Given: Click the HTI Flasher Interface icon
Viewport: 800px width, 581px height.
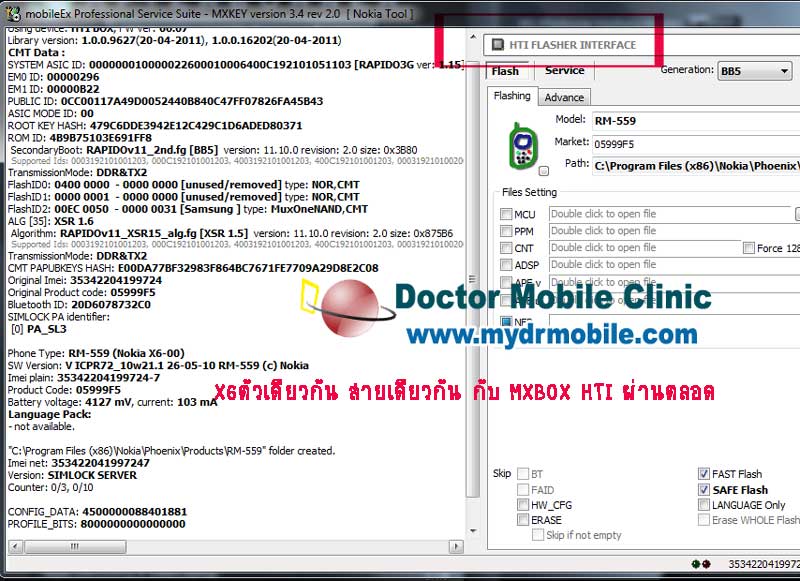Looking at the screenshot, I should click(x=497, y=45).
